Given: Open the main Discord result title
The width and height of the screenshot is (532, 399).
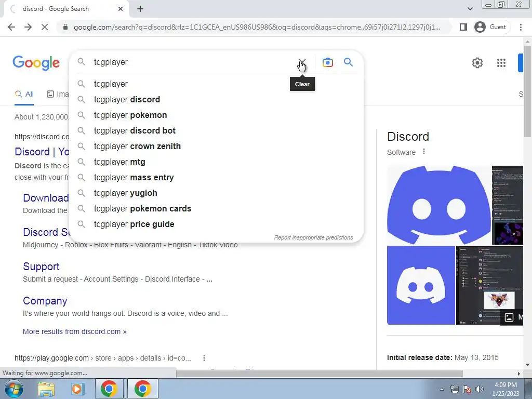Looking at the screenshot, I should pyautogui.click(x=42, y=152).
